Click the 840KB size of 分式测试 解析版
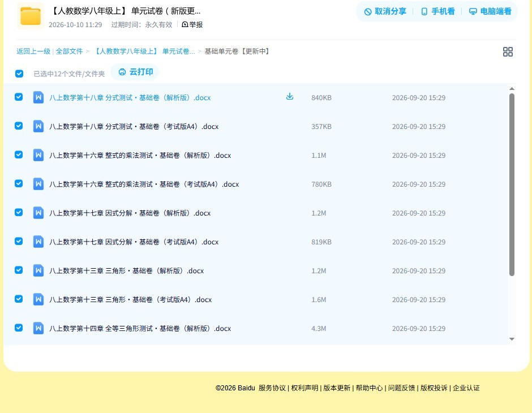The height and width of the screenshot is (413, 532). point(321,98)
